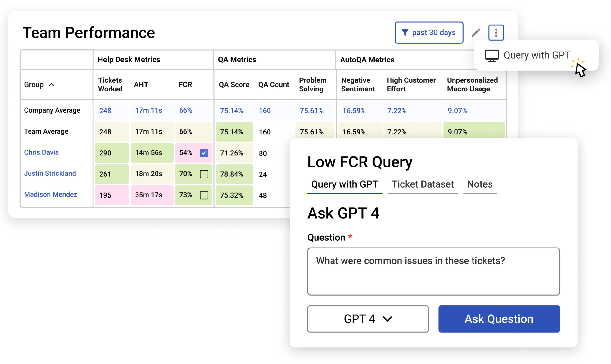Click the Help Desk Metrics group header
This screenshot has width=611, height=364.
click(x=129, y=60)
